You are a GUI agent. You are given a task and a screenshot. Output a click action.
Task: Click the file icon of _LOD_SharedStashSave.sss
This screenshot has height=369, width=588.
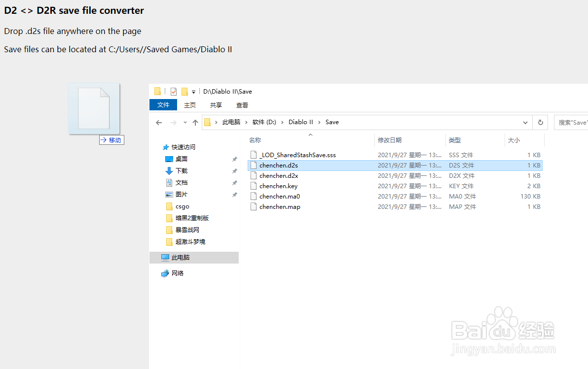pyautogui.click(x=254, y=155)
